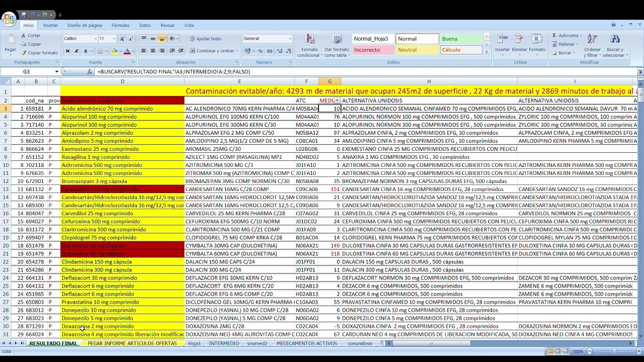Click Combinar y centrar
Viewport: 644px width, 362px height.
211,51
